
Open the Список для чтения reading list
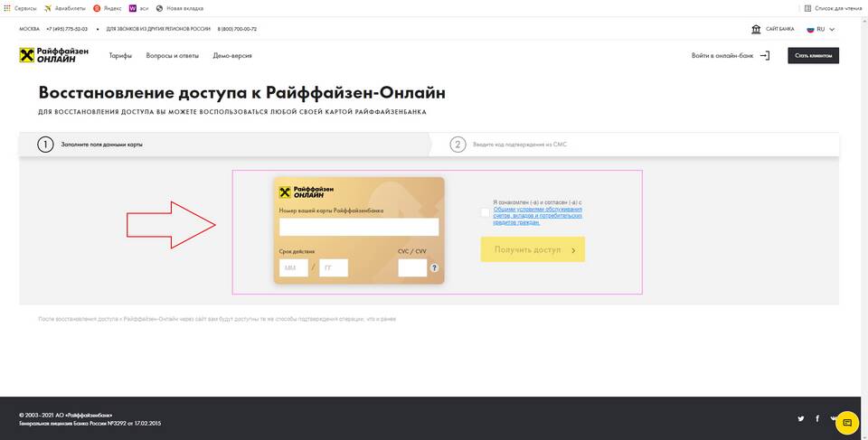click(833, 8)
